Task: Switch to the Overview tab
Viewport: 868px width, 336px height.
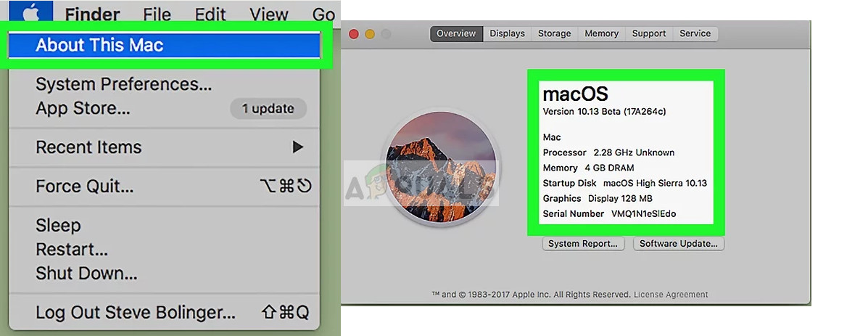Action: pos(456,34)
